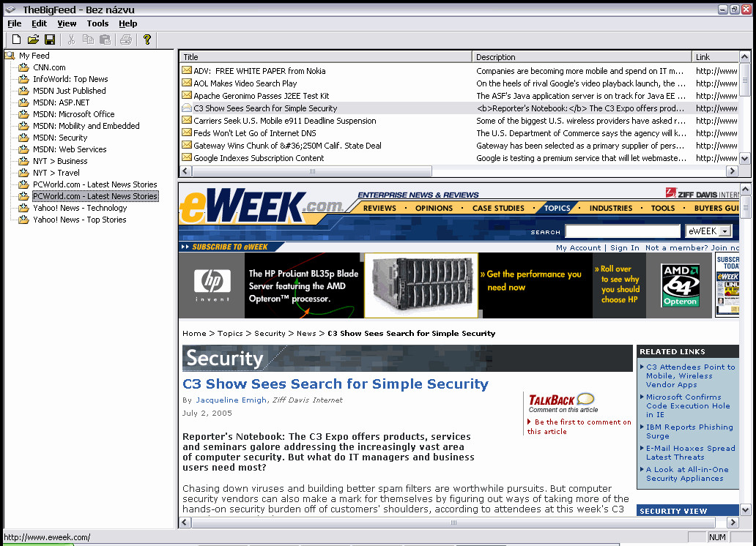This screenshot has width=756, height=546.
Task: Click envelope icon of Apache Geronimo row
Action: 187,95
